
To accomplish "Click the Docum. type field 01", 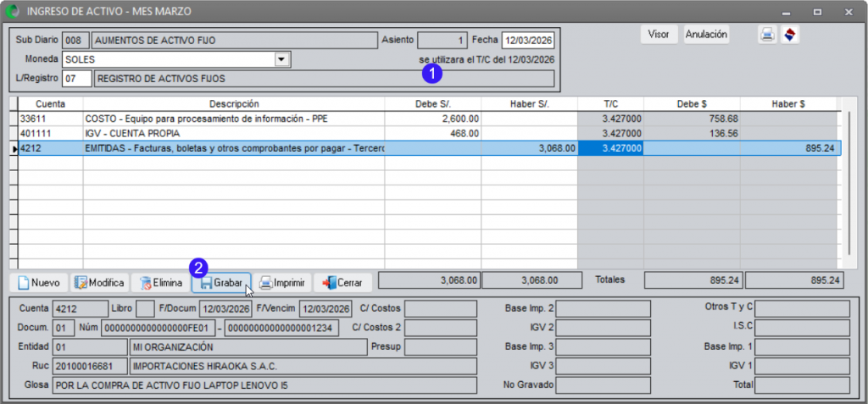I will (x=63, y=328).
